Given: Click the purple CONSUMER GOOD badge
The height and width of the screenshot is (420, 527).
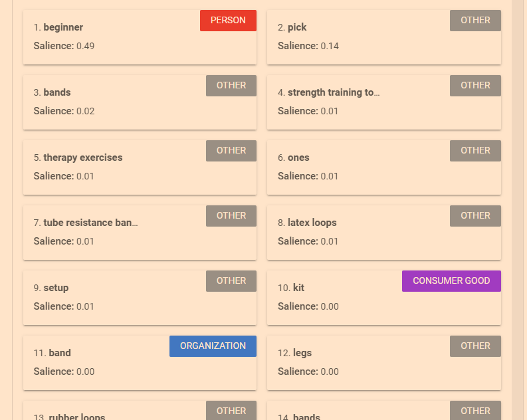Looking at the screenshot, I should (451, 281).
